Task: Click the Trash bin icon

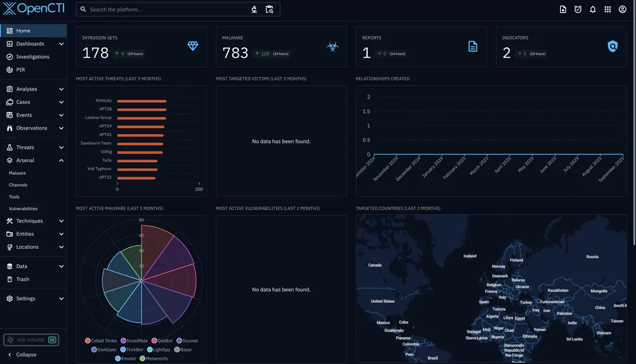Action: 10,279
